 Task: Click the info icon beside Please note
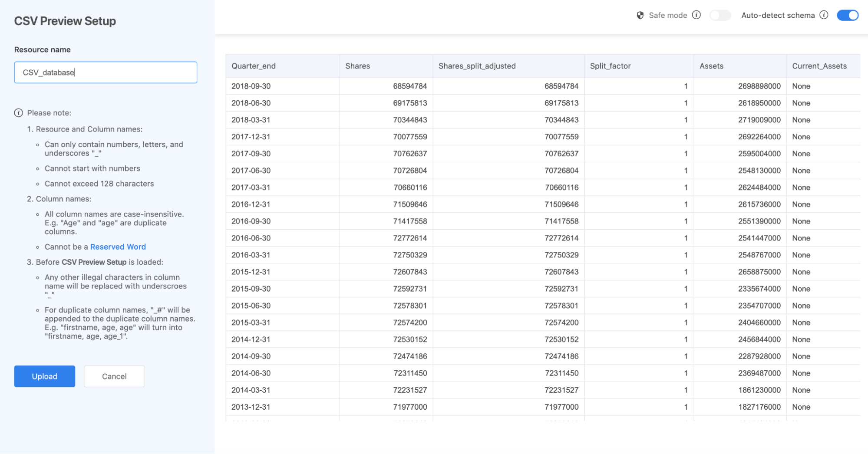point(18,112)
